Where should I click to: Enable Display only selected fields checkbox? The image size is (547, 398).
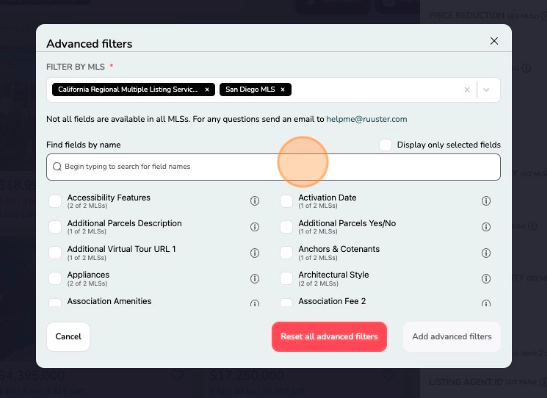coord(385,145)
